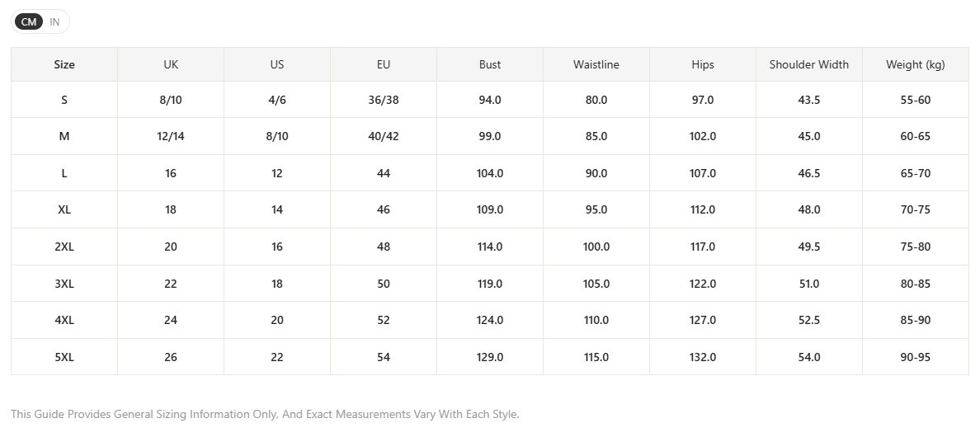Click the Weight (kg) column header
The image size is (980, 437).
pyautogui.click(x=916, y=64)
